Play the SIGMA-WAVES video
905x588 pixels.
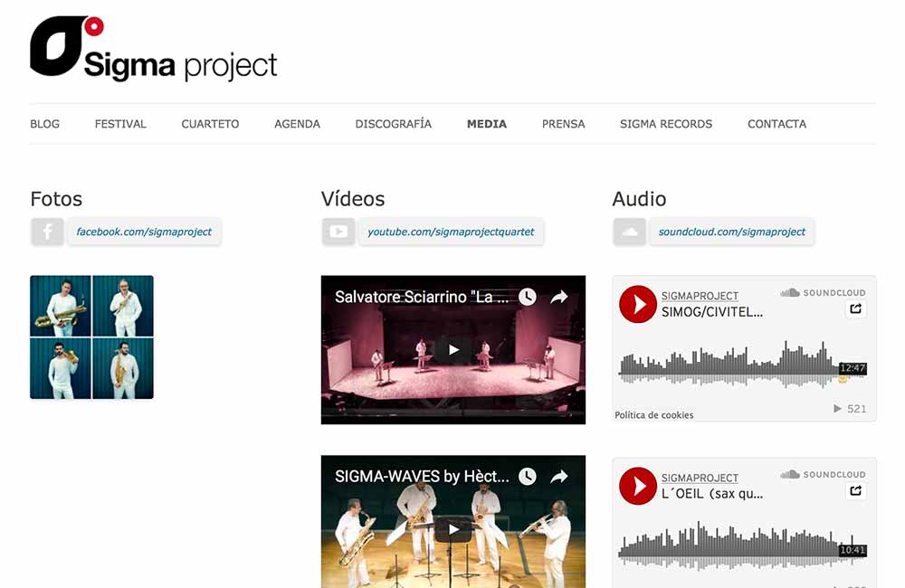453,529
